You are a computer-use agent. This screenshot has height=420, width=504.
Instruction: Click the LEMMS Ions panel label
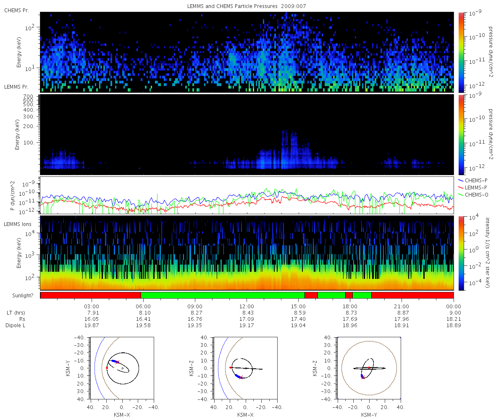click(x=17, y=225)
